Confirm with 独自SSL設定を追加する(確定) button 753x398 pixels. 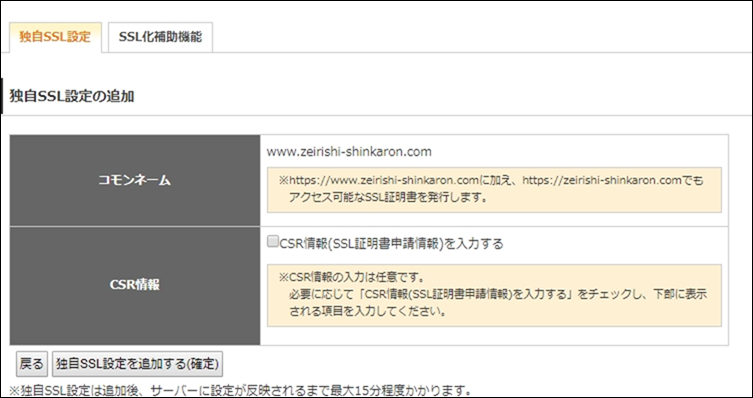[137, 364]
